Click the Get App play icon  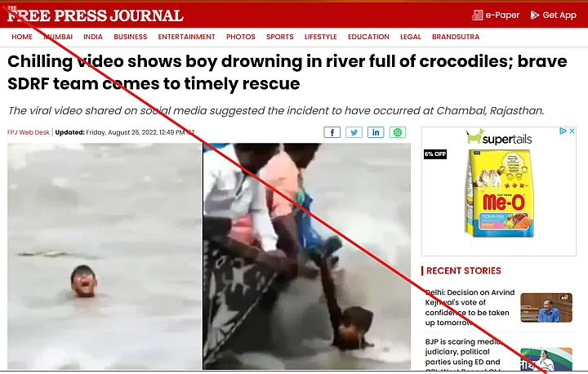coord(535,15)
